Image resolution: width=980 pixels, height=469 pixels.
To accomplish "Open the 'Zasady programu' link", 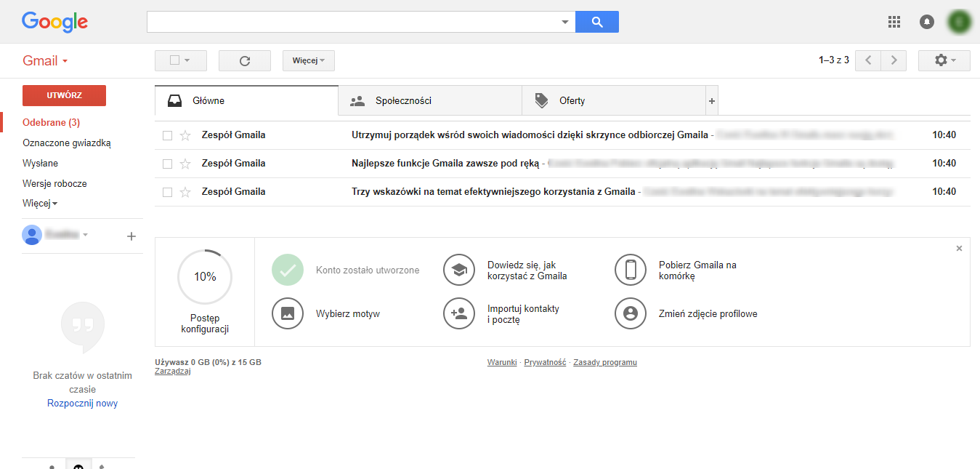I will (605, 362).
